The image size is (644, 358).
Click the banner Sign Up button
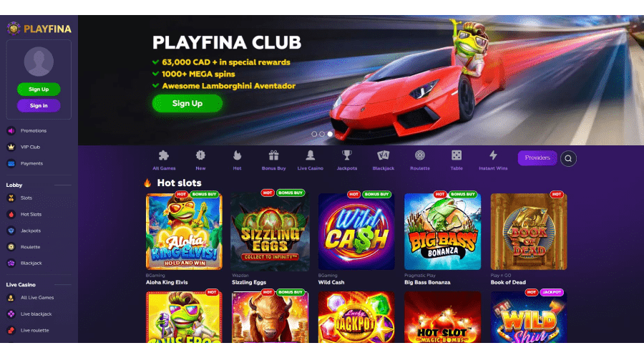coord(187,103)
